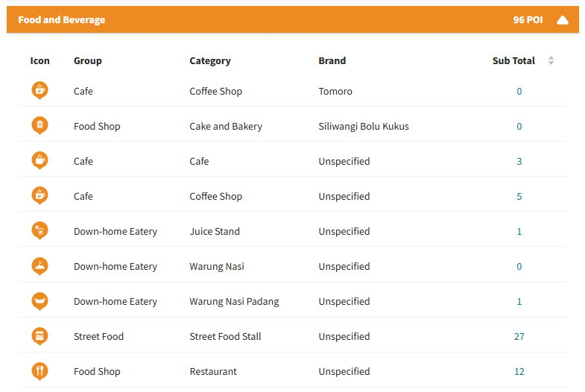Click the Cafe category steaming cup icon
585x392 pixels.
[39, 161]
